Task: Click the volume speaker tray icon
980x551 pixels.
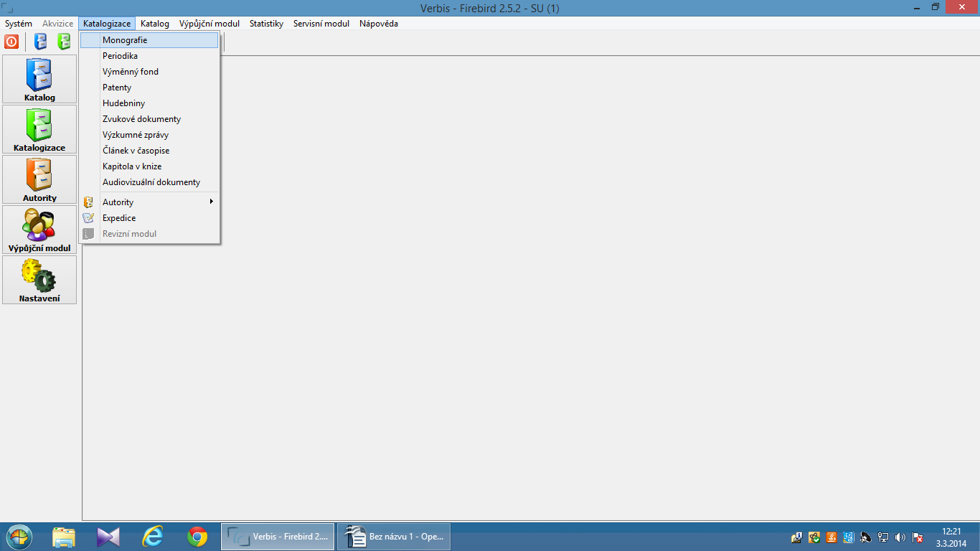Action: pyautogui.click(x=900, y=537)
